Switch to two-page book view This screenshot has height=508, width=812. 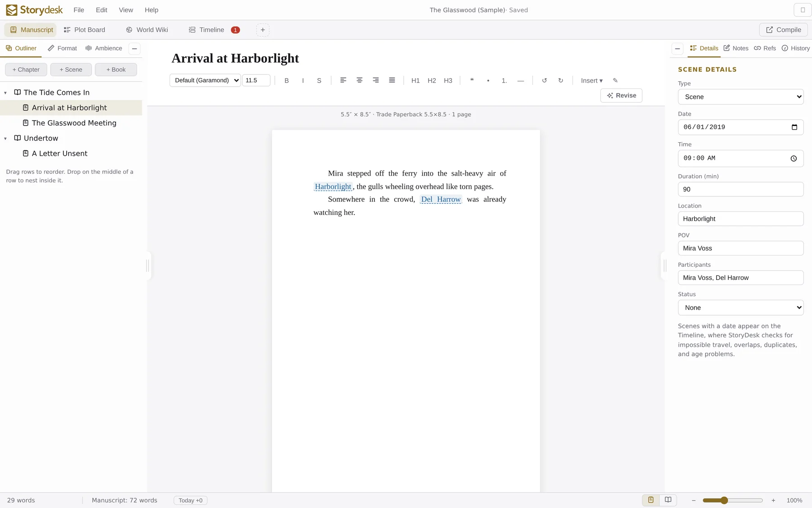pyautogui.click(x=668, y=500)
